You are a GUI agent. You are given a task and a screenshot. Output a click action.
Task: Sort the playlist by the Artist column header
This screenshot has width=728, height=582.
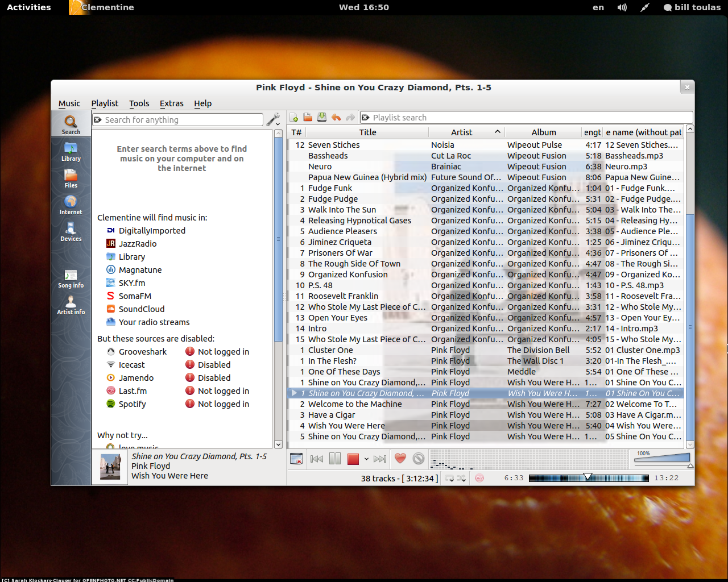coord(466,132)
